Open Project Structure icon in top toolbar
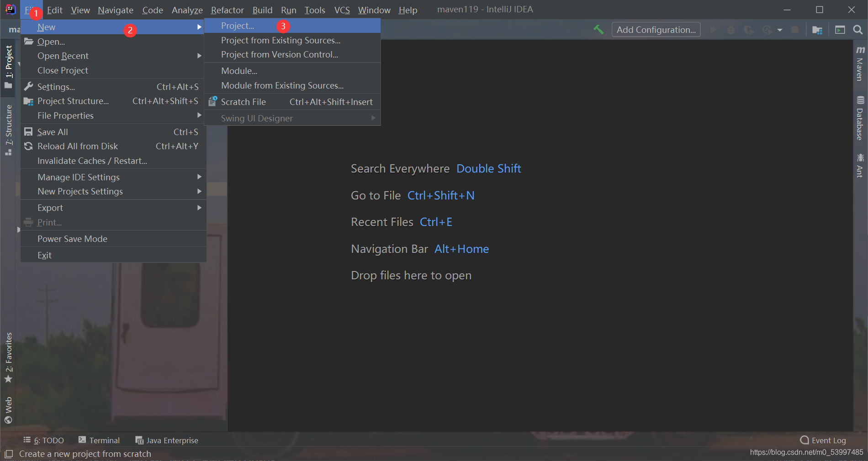The image size is (868, 461). (817, 30)
